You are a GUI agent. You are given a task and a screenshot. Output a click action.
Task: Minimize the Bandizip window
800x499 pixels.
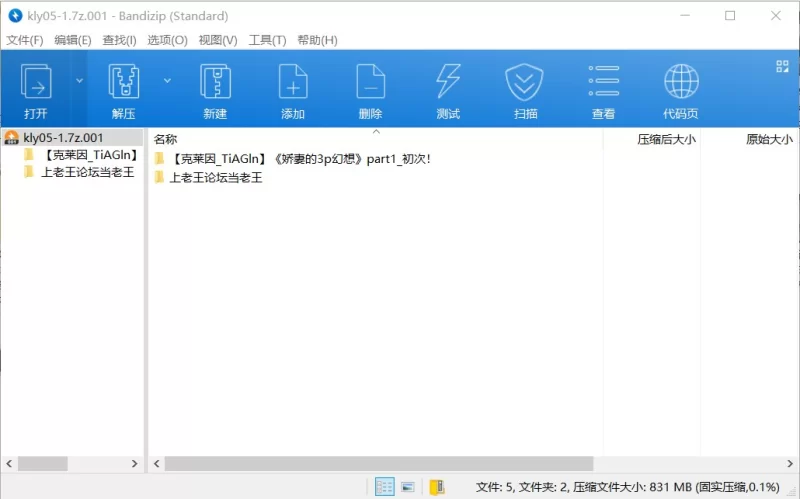tap(685, 16)
